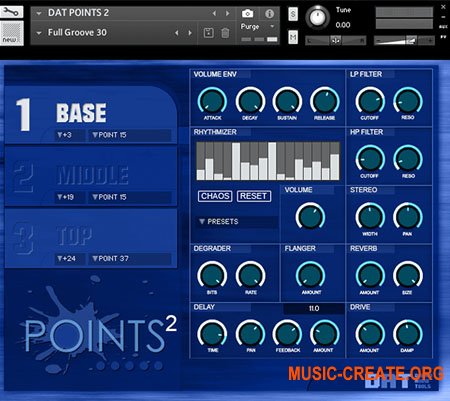Click the Delay TIME knob
The image size is (450, 401).
212,334
